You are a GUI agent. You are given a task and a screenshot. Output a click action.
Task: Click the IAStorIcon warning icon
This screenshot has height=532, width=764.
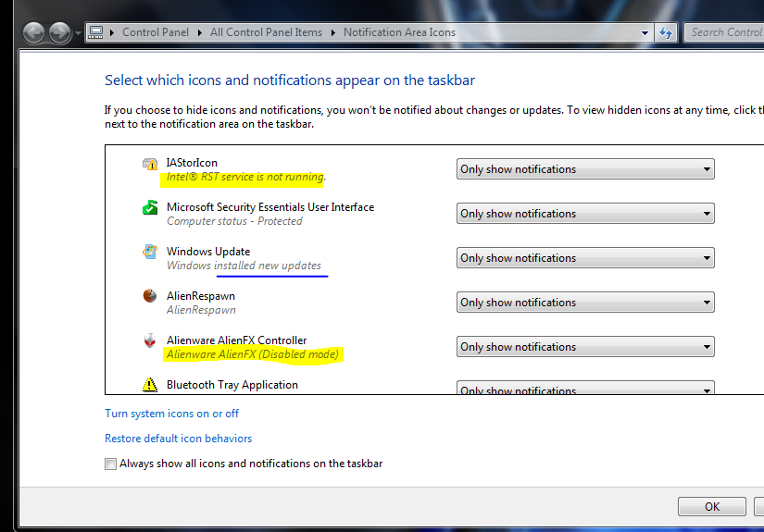[x=150, y=164]
